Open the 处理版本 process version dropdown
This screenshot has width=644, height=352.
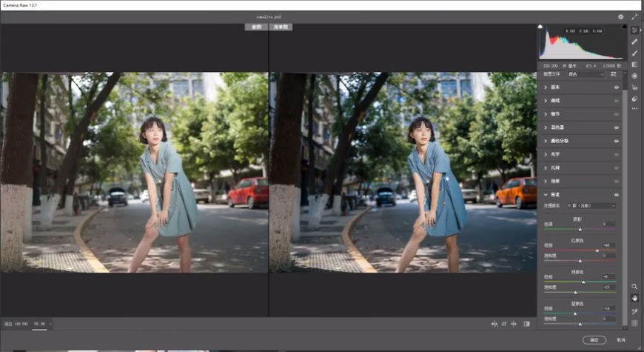pyautogui.click(x=591, y=205)
